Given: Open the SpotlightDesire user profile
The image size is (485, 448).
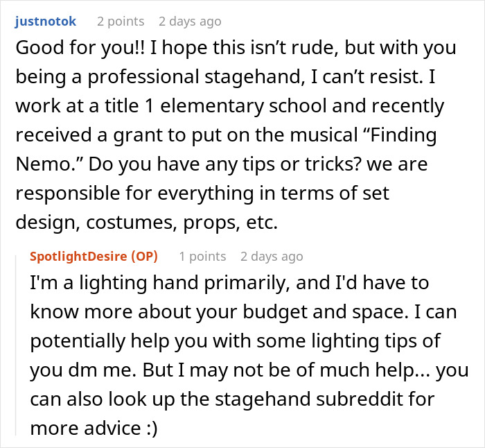Looking at the screenshot, I should tap(78, 257).
